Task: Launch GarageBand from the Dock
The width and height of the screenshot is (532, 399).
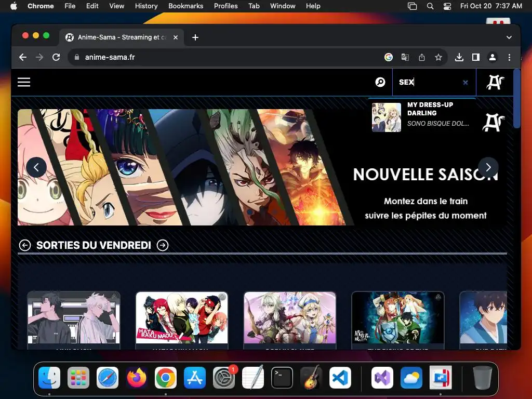Action: coord(311,377)
